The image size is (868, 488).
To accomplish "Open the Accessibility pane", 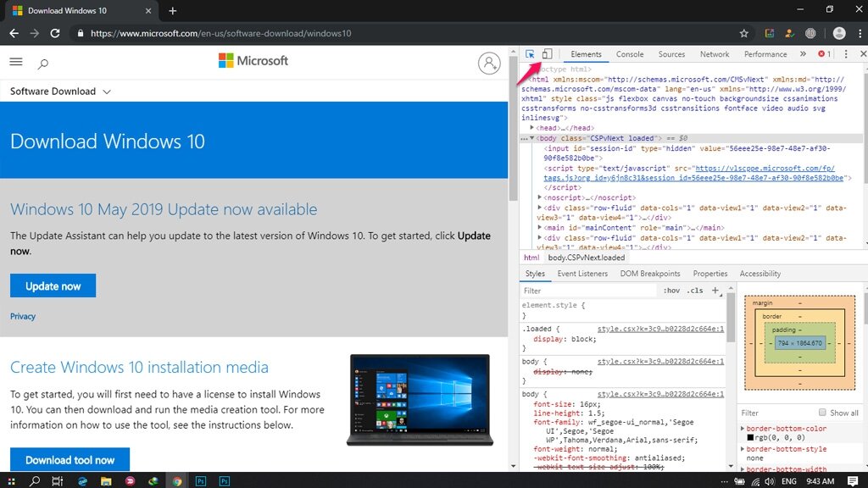I will click(x=760, y=274).
